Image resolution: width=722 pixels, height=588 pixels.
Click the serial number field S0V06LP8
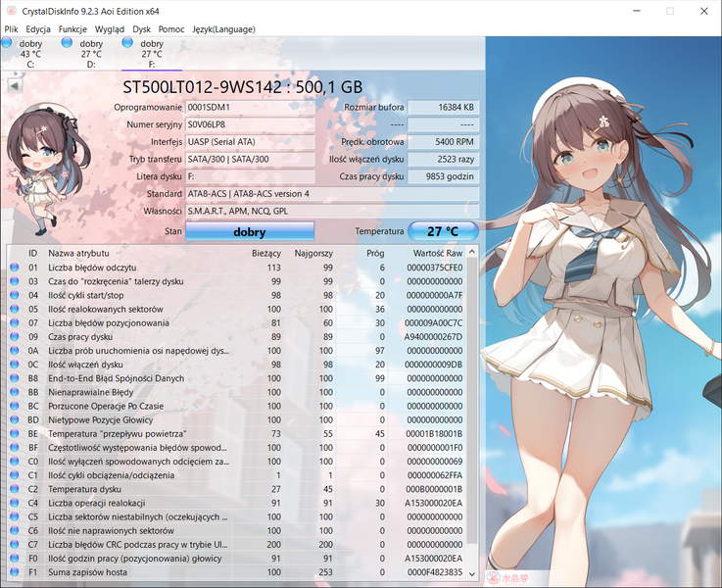[x=250, y=124]
